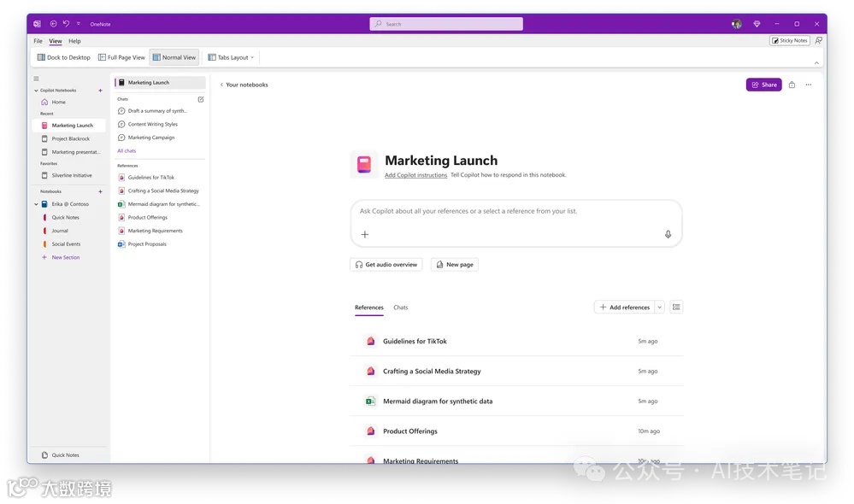854x504 pixels.
Task: Click the list layout icon beside Add references
Action: (676, 307)
